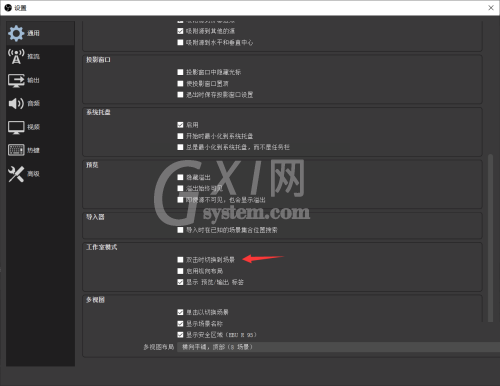
Task: Click the 工作室模式 section heading
Action: [x=102, y=247]
